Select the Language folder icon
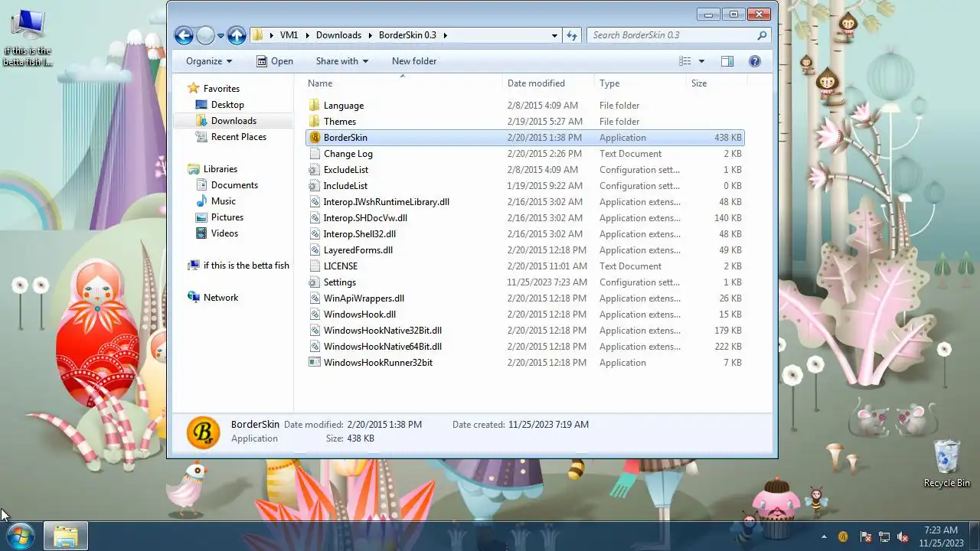The width and height of the screenshot is (980, 551). (314, 106)
